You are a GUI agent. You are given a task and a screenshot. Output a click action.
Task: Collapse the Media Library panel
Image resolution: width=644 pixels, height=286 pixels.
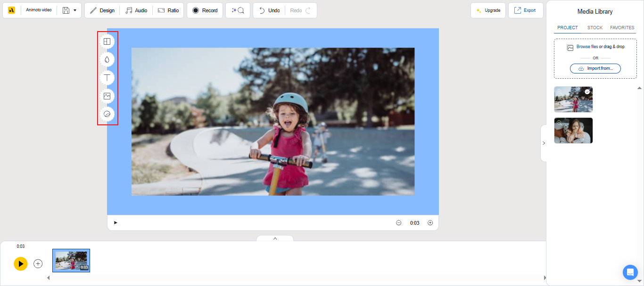coord(544,143)
